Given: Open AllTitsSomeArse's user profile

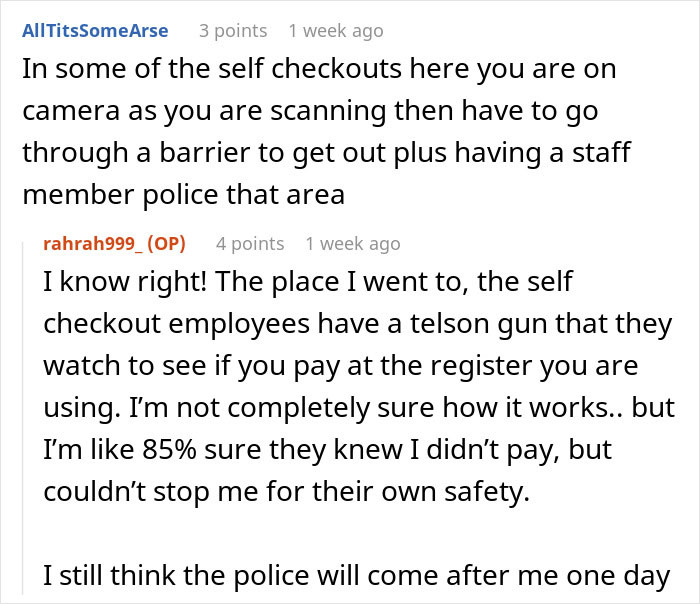Looking at the screenshot, I should tap(95, 31).
